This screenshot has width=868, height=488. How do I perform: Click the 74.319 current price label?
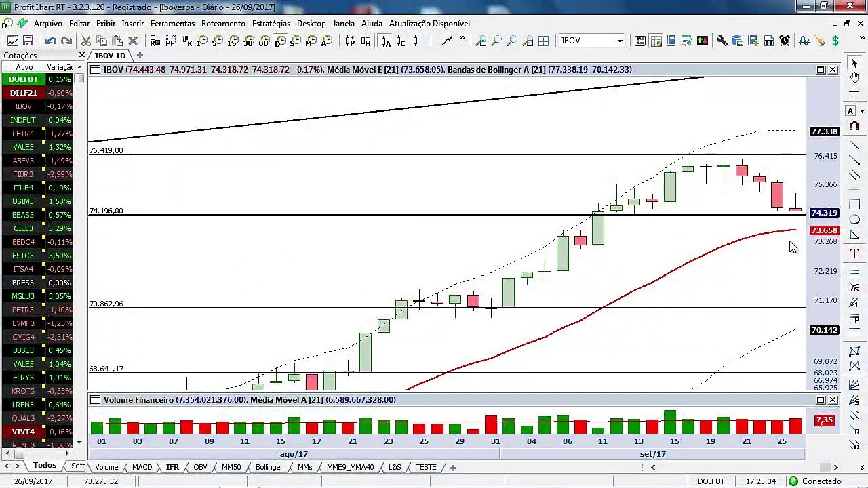click(x=825, y=213)
